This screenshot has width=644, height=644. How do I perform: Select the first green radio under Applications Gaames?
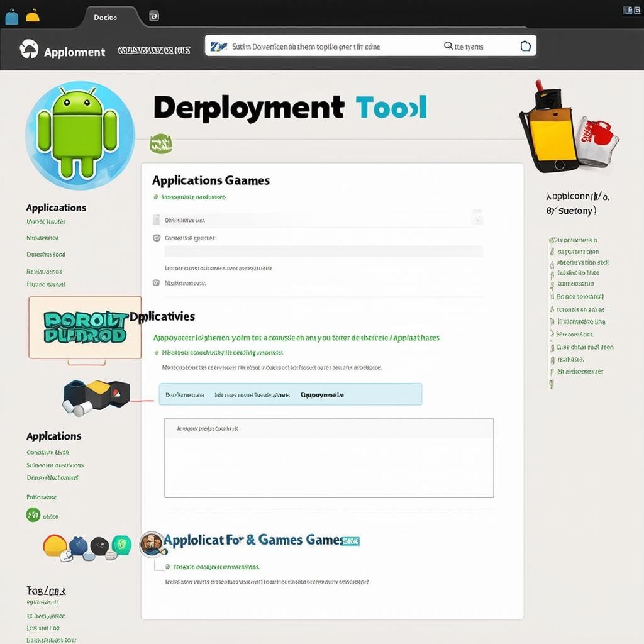coord(156,197)
